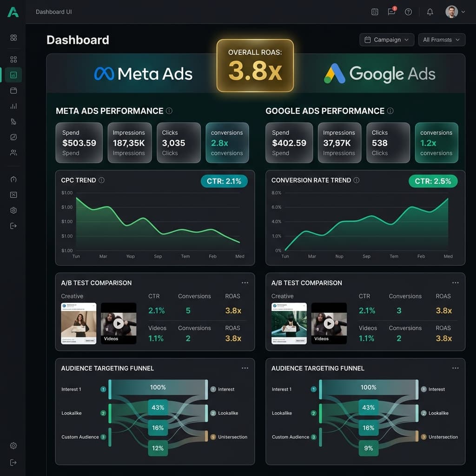476x476 pixels.
Task: Click the gauge sidebar icon
Action: click(13, 179)
